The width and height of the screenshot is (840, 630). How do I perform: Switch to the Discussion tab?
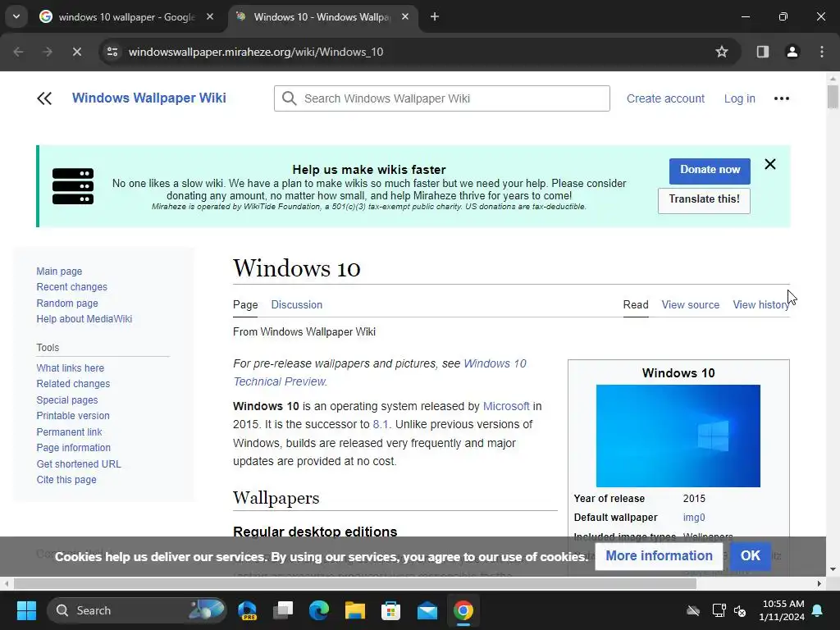click(x=296, y=305)
